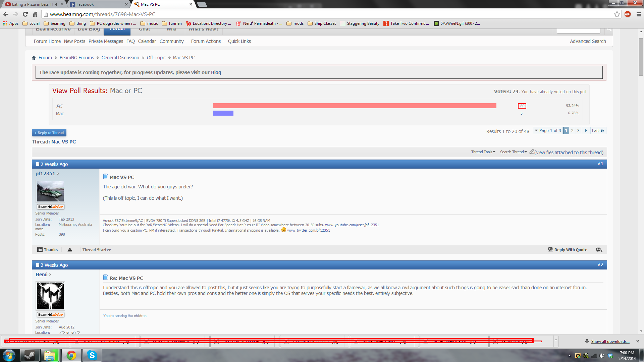Expand the 'Page 1 of 3' dropdown
Image resolution: width=644 pixels, height=362 pixels.
pos(547,131)
